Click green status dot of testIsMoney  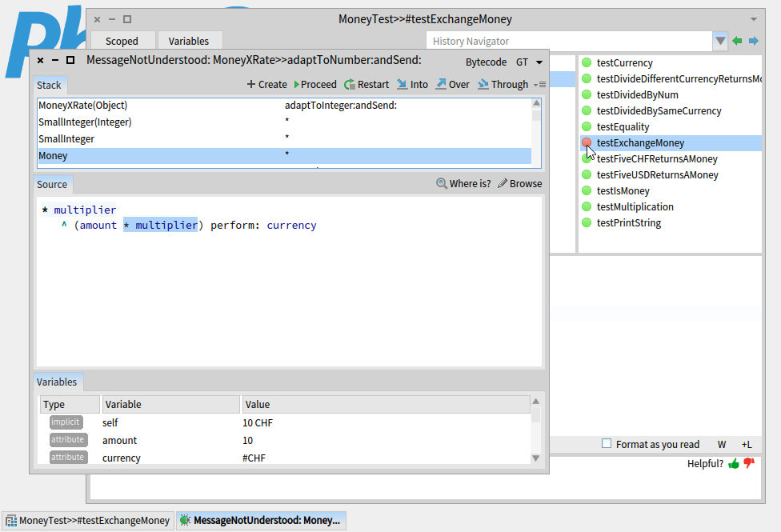pyautogui.click(x=587, y=190)
